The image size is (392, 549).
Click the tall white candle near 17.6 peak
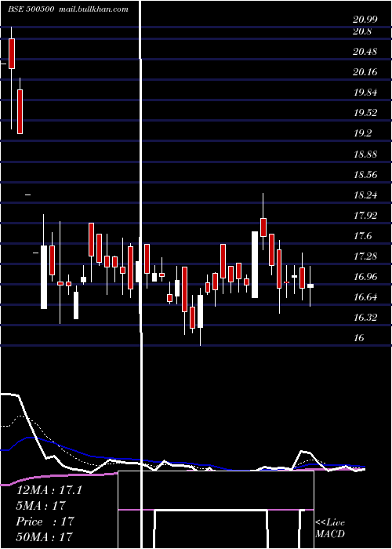point(255,265)
